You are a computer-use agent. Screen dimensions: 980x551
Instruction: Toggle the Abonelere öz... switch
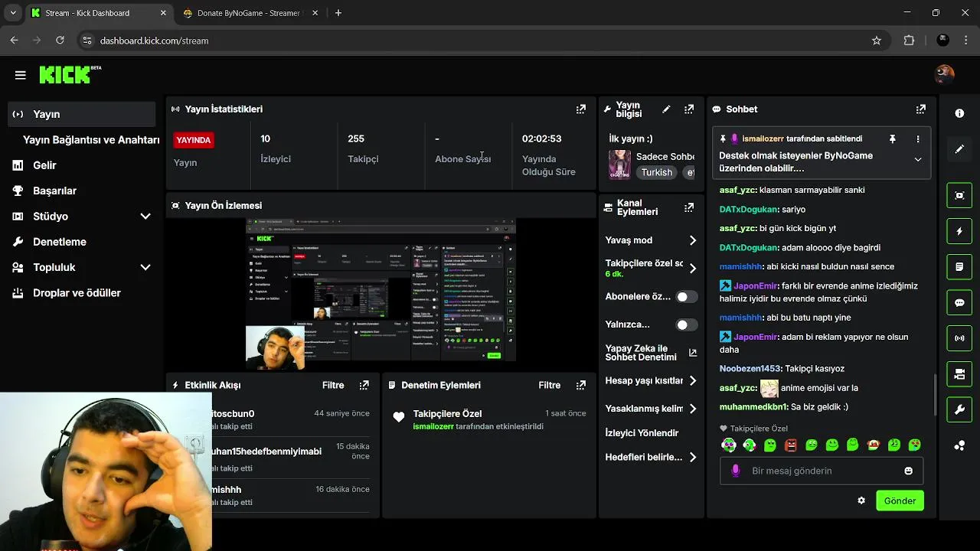pos(687,297)
